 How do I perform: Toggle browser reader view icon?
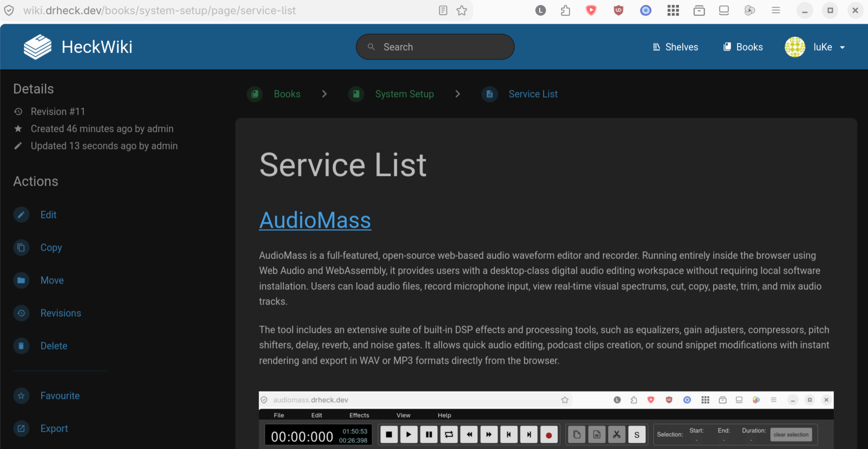pyautogui.click(x=443, y=10)
